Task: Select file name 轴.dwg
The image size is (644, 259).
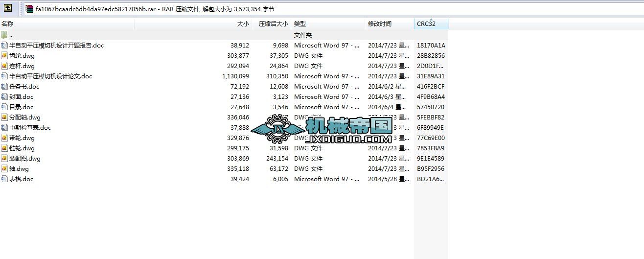Action: 19,168
